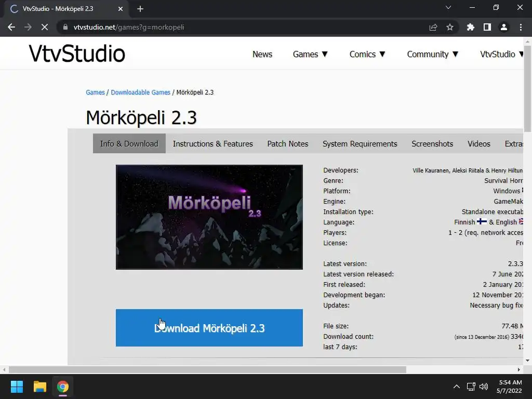Click the 'Download count:' label
Viewport: 532px width, 399px height.
pos(348,337)
